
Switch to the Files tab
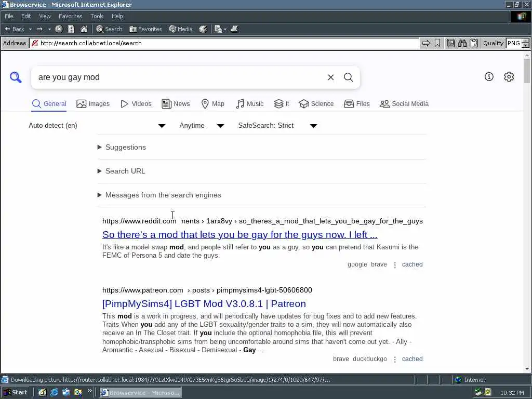tap(356, 104)
